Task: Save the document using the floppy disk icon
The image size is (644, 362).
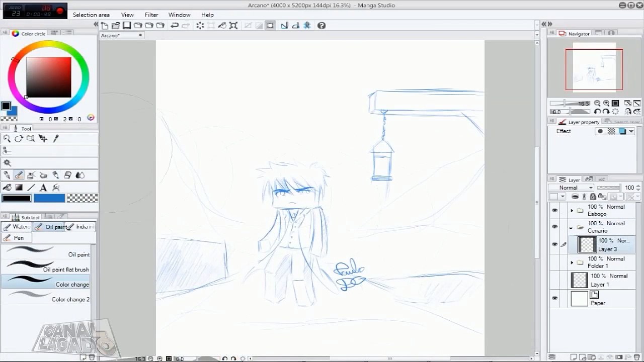Action: pyautogui.click(x=127, y=26)
